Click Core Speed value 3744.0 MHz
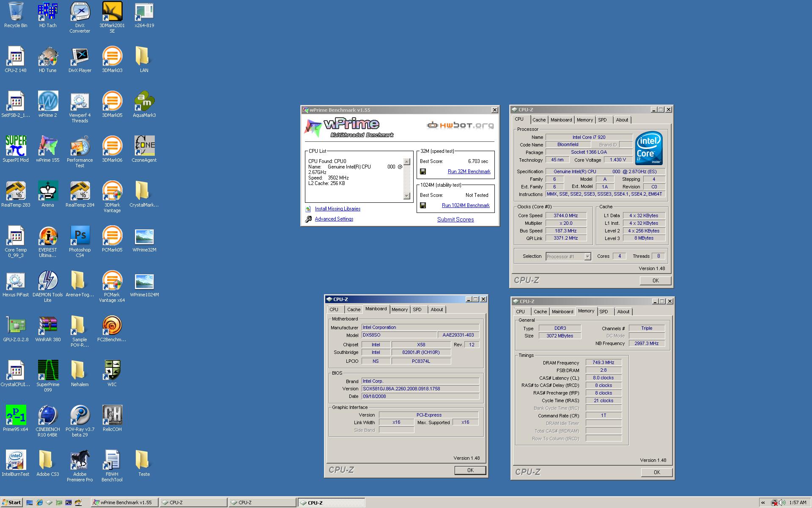The height and width of the screenshot is (508, 812). pos(566,215)
